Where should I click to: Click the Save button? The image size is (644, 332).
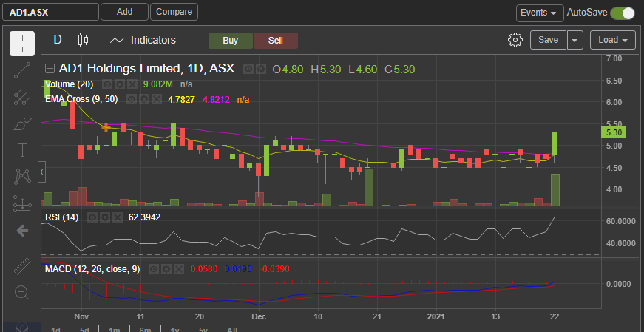click(x=549, y=40)
